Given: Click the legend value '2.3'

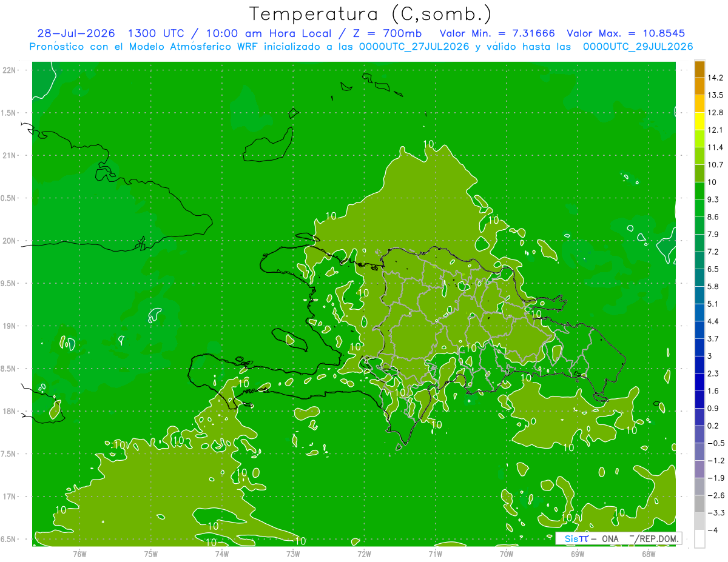Looking at the screenshot, I should (713, 373).
